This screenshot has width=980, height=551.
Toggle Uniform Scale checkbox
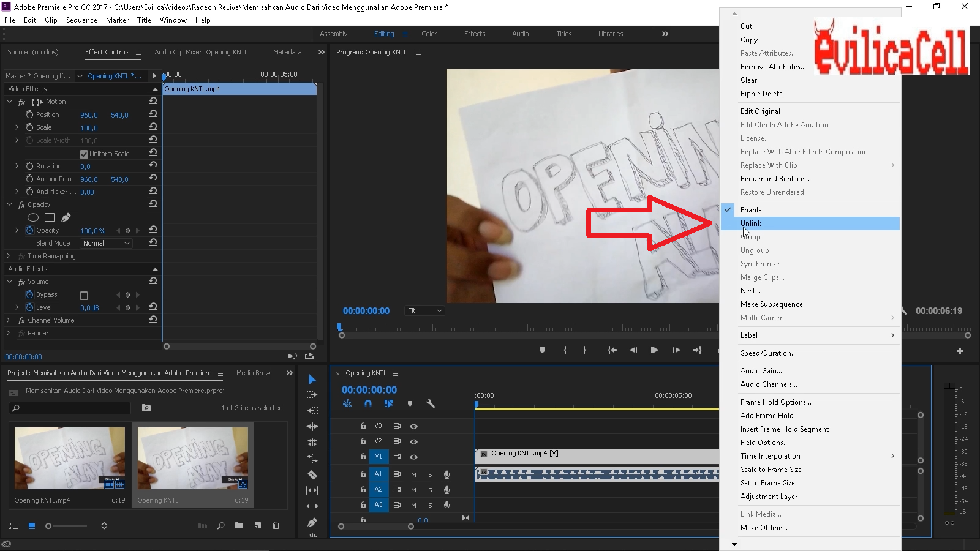[x=84, y=154]
